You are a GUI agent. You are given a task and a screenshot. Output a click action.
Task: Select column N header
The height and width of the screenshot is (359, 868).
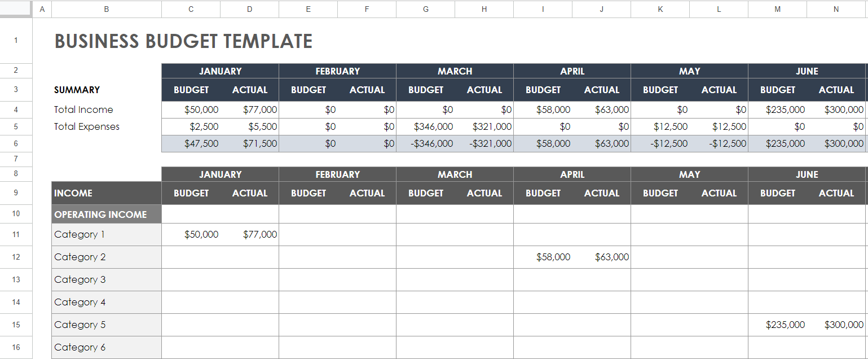[x=836, y=9]
